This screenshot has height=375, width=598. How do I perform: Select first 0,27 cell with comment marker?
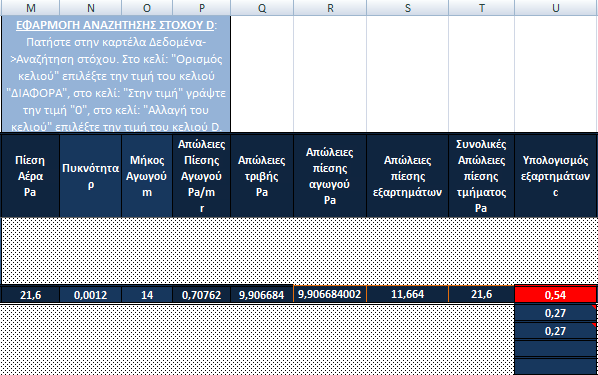pyautogui.click(x=555, y=313)
